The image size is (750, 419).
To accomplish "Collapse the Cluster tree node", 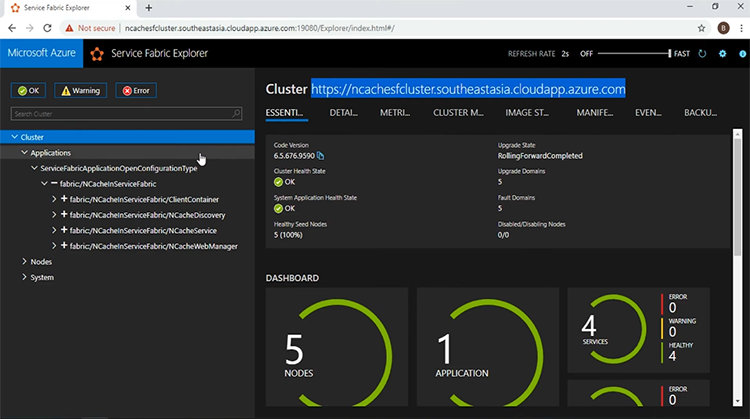I will click(x=14, y=137).
